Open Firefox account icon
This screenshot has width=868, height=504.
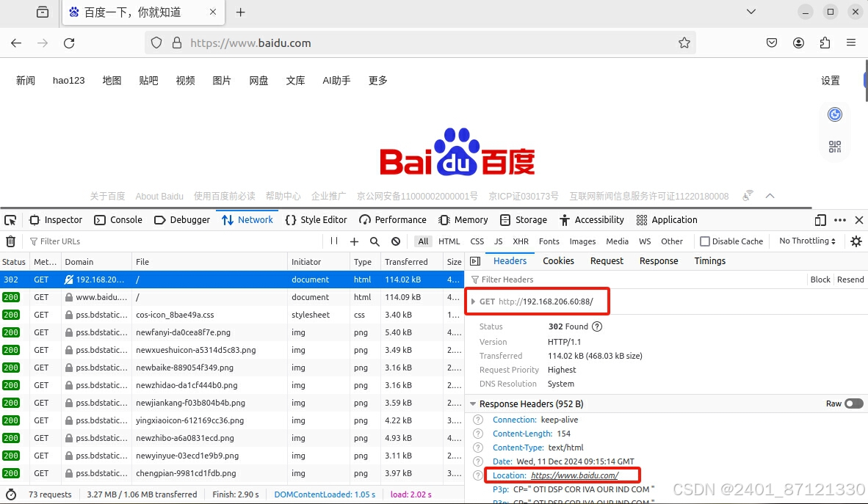point(798,43)
